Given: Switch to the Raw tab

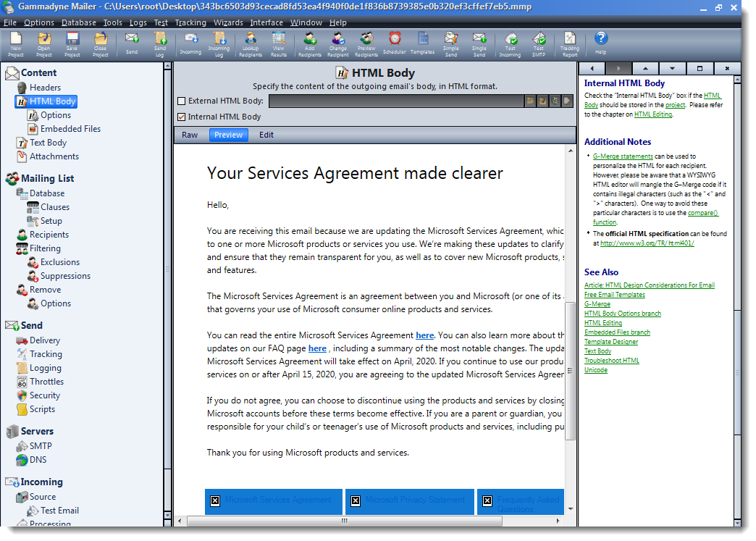Looking at the screenshot, I should [190, 135].
